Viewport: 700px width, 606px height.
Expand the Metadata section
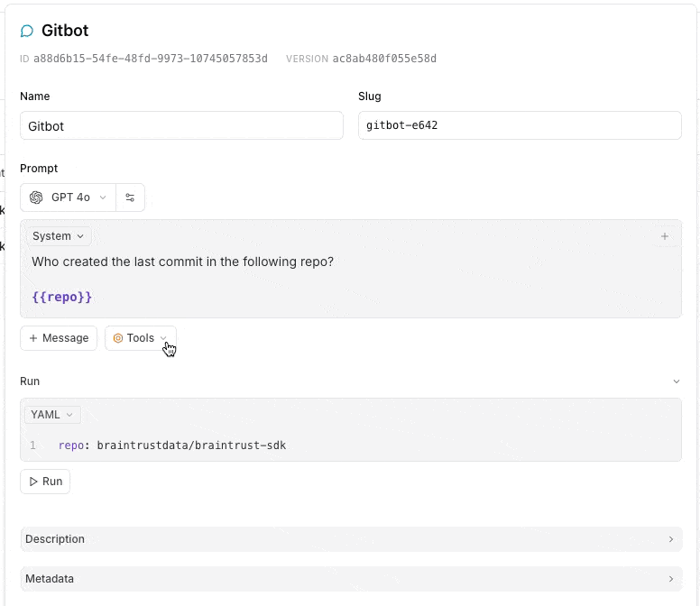pos(350,579)
